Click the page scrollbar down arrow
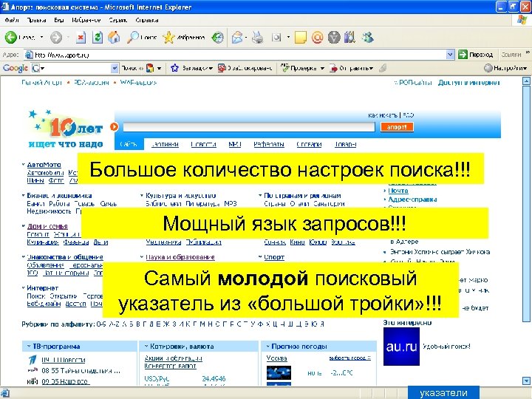The height and width of the screenshot is (399, 532). [x=526, y=381]
